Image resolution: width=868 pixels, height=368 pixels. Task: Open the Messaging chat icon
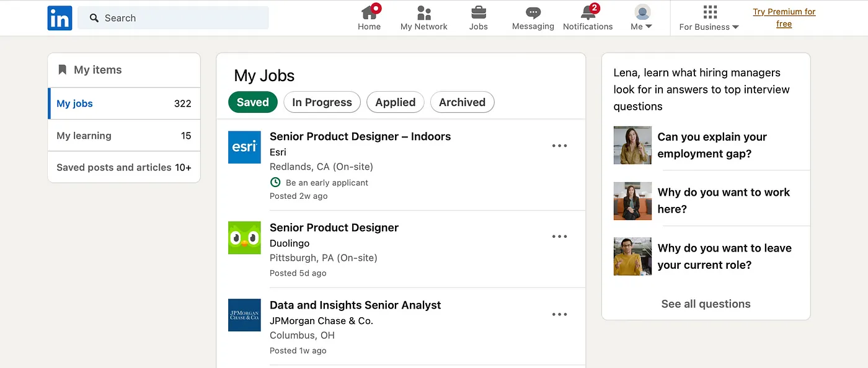click(533, 12)
